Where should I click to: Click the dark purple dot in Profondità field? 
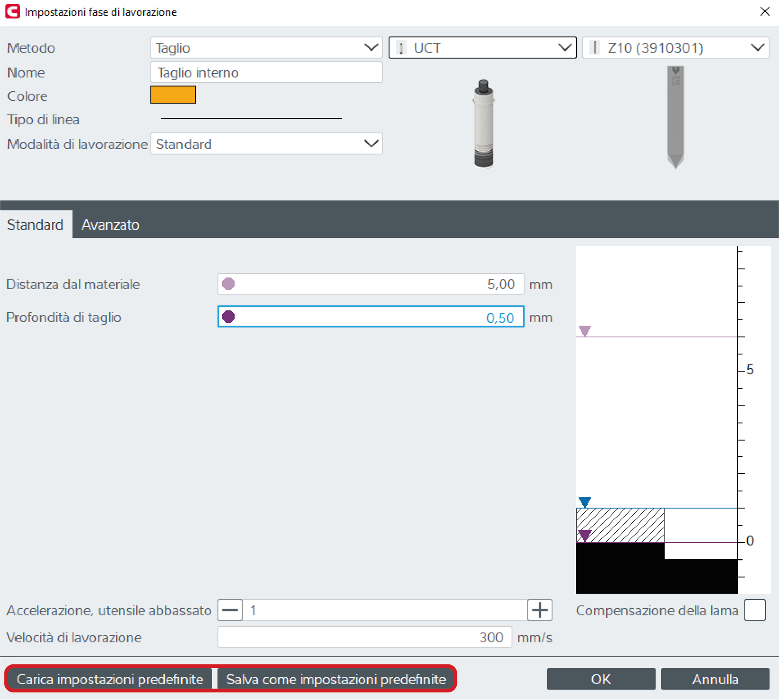(228, 317)
